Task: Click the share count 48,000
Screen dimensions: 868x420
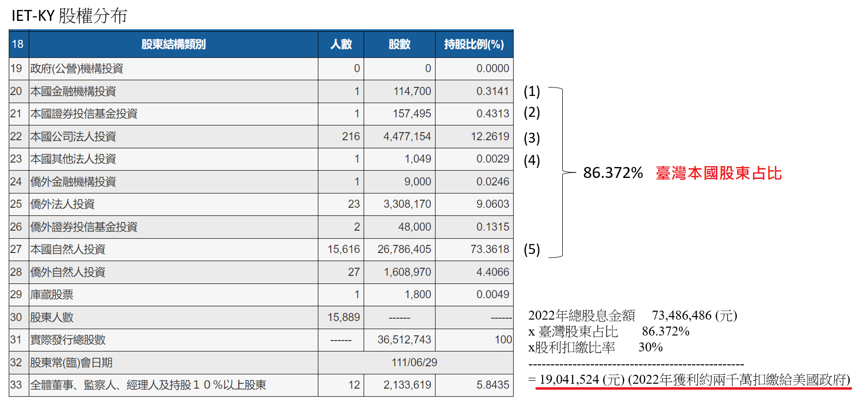Action: pos(415,227)
